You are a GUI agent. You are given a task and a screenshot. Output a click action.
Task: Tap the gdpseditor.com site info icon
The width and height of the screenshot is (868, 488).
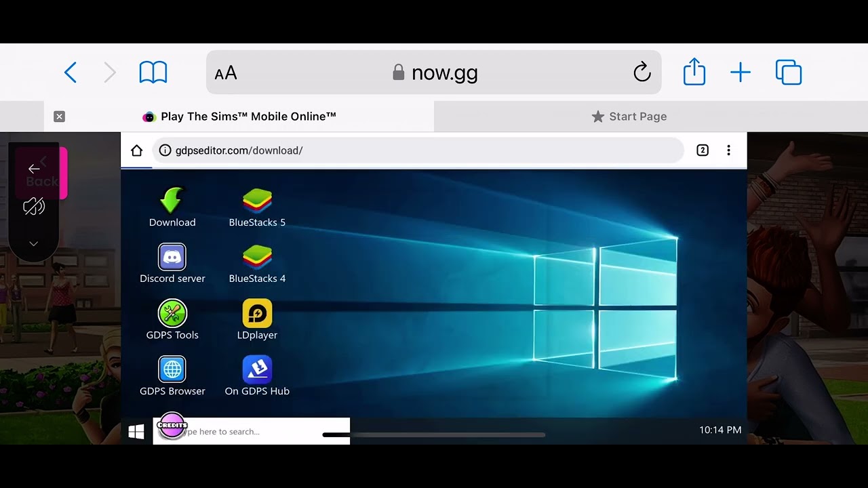(x=165, y=150)
